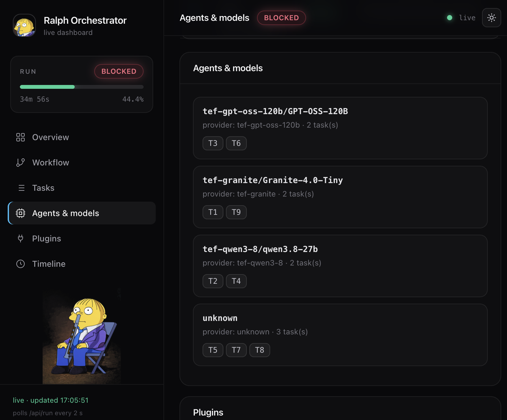Click the Overview grid icon
The width and height of the screenshot is (507, 420).
tap(21, 137)
